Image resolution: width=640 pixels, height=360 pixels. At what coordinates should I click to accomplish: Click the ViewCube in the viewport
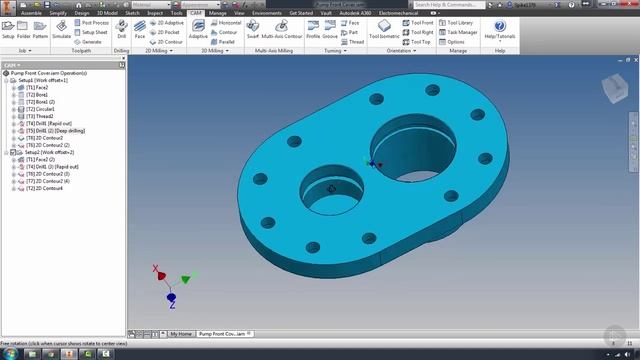(615, 88)
